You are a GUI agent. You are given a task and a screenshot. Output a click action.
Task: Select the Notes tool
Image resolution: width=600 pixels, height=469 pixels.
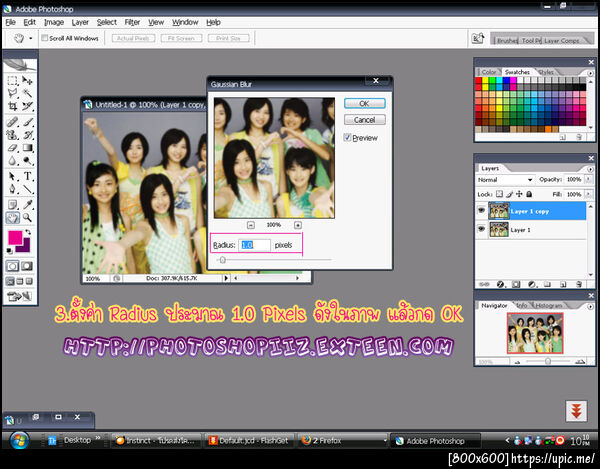pyautogui.click(x=12, y=205)
